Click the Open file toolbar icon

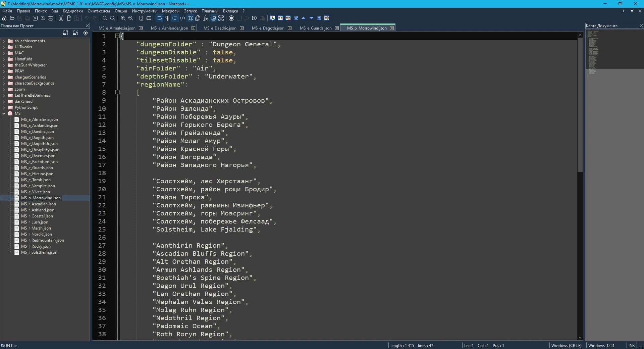12,18
